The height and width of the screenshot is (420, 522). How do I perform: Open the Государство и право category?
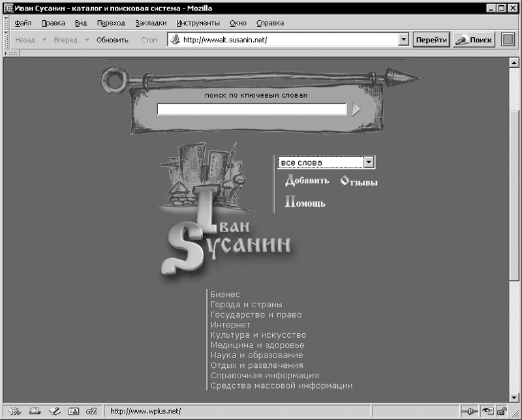(256, 315)
